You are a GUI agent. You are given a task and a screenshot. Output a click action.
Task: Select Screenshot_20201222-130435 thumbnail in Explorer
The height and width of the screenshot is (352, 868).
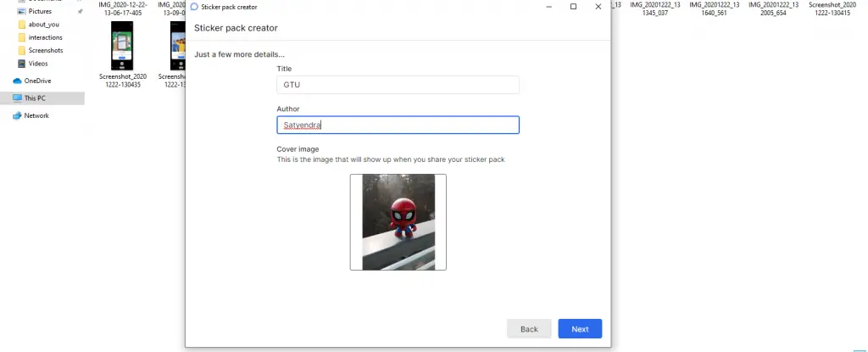122,46
